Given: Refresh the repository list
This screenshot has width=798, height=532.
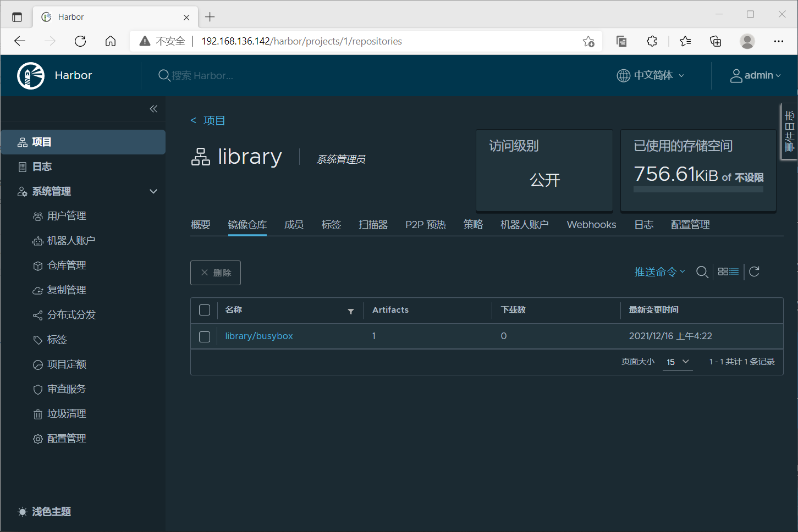Looking at the screenshot, I should [x=754, y=271].
